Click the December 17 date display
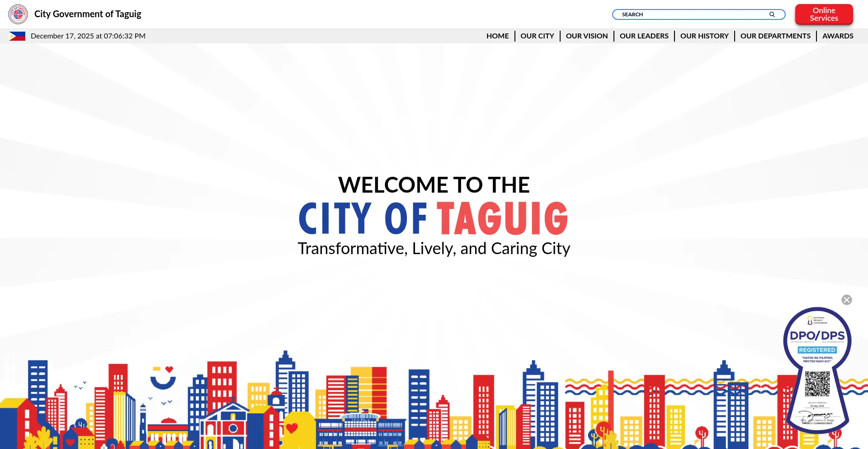Image resolution: width=868 pixels, height=449 pixels. coord(88,36)
